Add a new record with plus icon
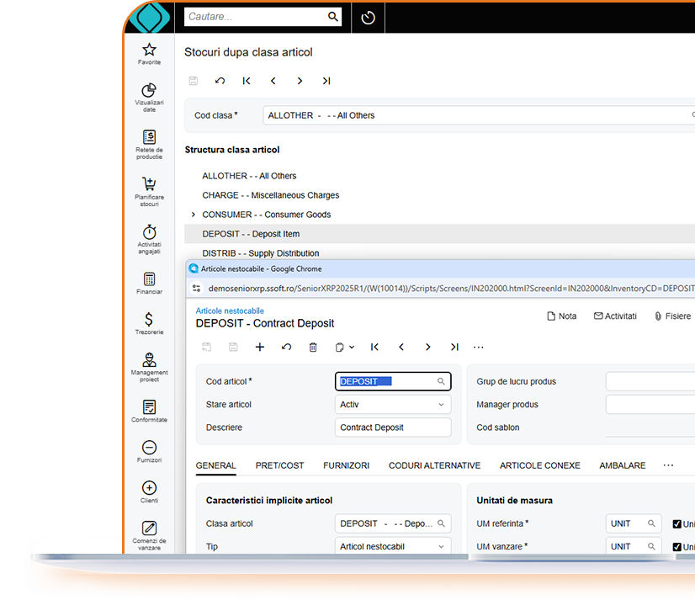The height and width of the screenshot is (616, 695). click(x=259, y=347)
